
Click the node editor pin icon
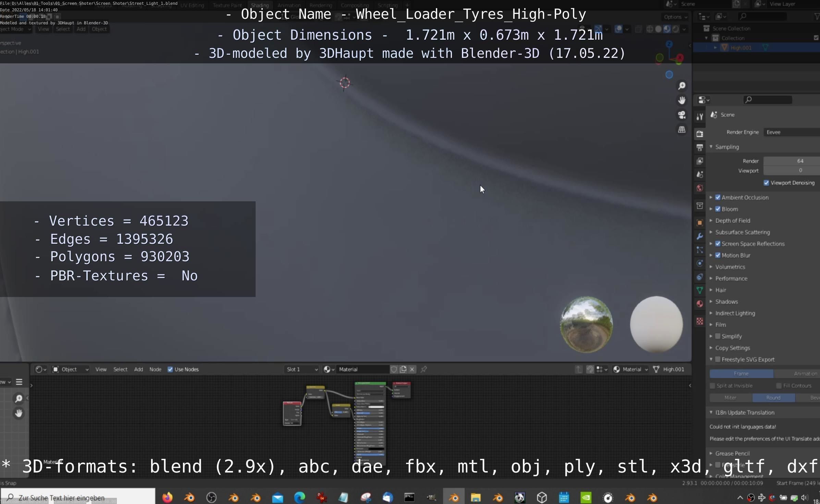coord(424,369)
